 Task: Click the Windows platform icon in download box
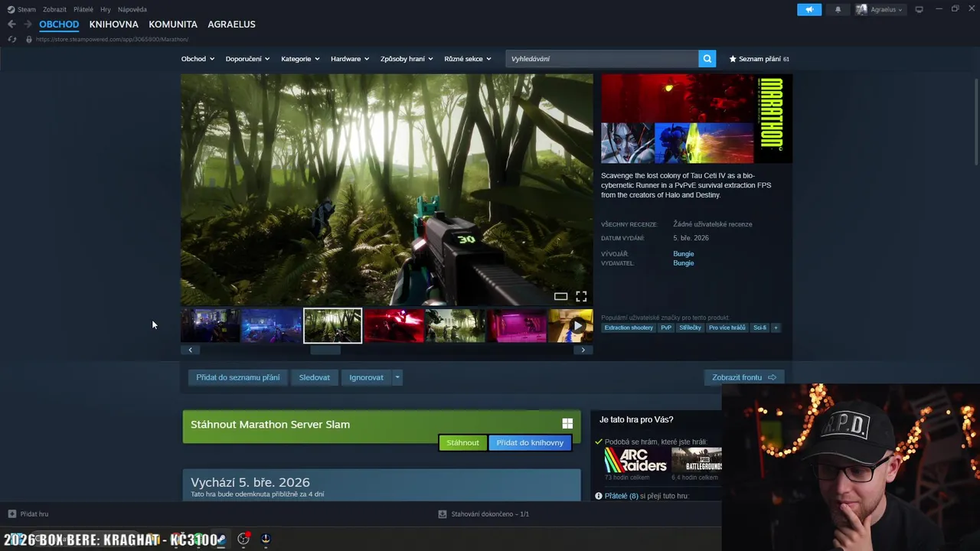tap(567, 423)
